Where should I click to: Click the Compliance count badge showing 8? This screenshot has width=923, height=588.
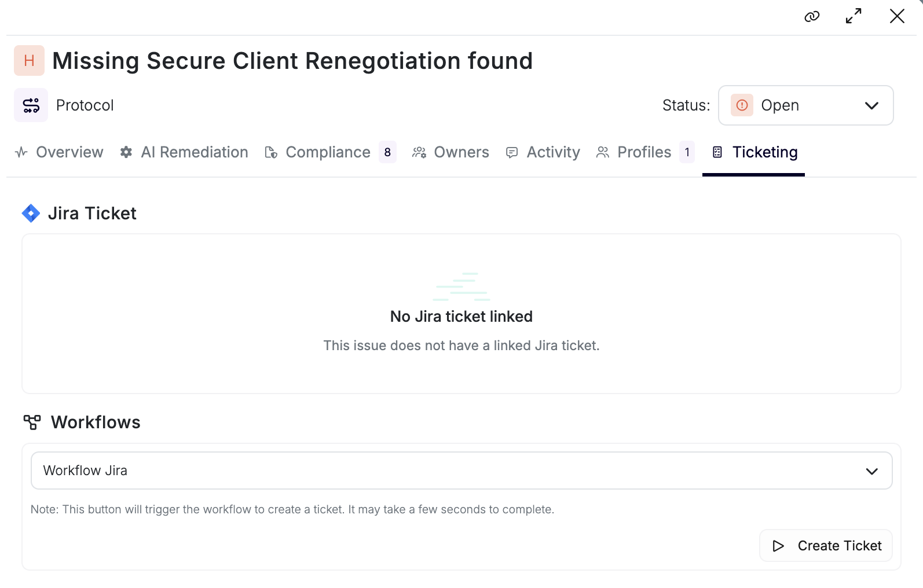click(x=387, y=152)
